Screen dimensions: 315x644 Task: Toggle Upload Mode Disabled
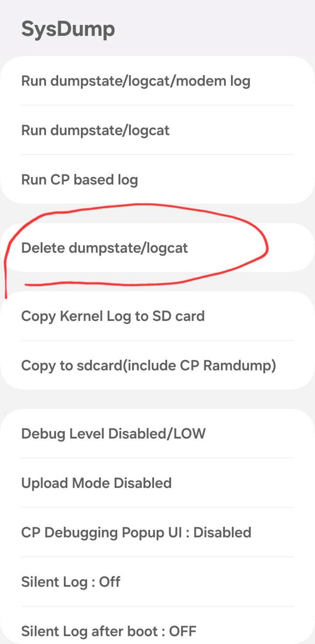click(157, 483)
